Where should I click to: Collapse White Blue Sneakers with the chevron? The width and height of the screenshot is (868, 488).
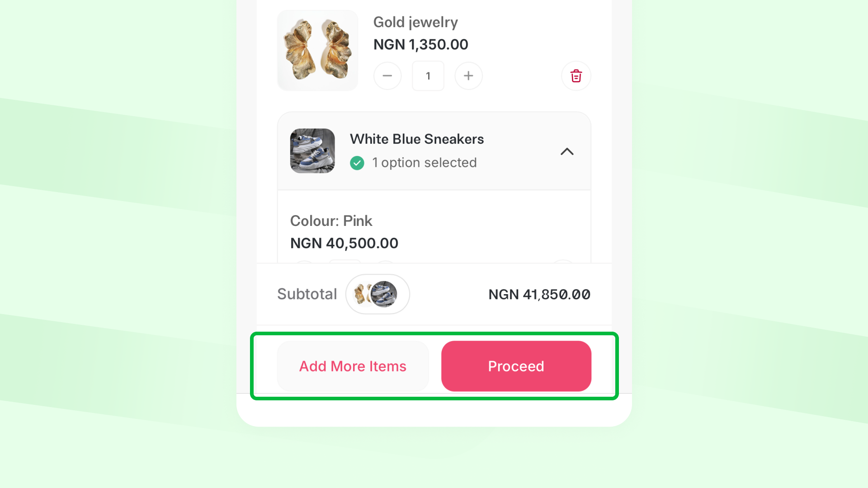point(567,151)
